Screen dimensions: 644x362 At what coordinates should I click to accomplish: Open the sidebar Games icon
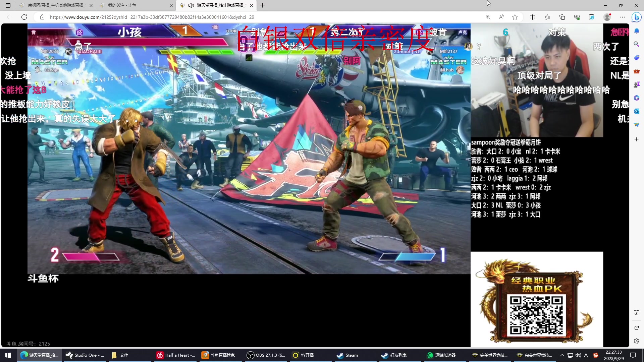click(x=636, y=84)
